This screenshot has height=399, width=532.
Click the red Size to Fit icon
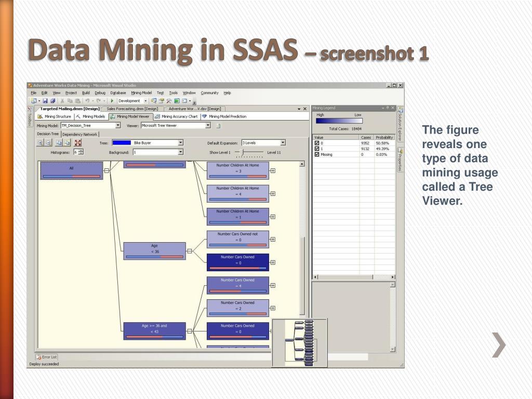[78, 143]
